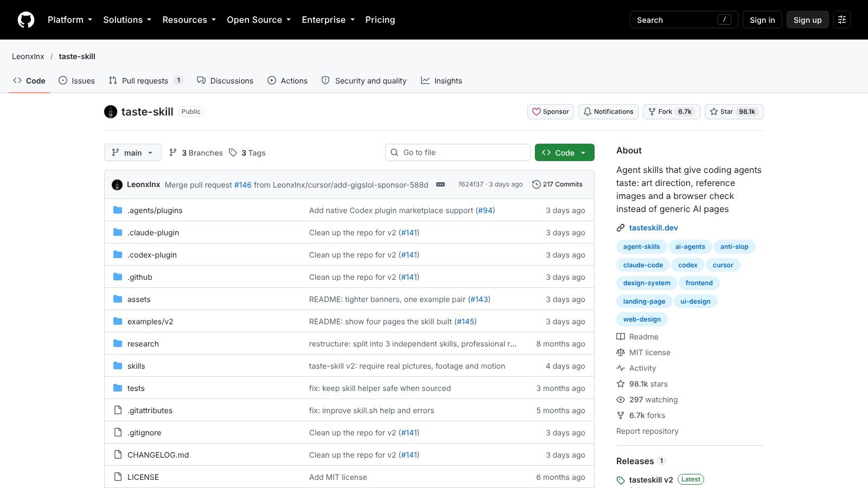
Task: Click the folder icon for the assets row
Action: click(x=118, y=299)
